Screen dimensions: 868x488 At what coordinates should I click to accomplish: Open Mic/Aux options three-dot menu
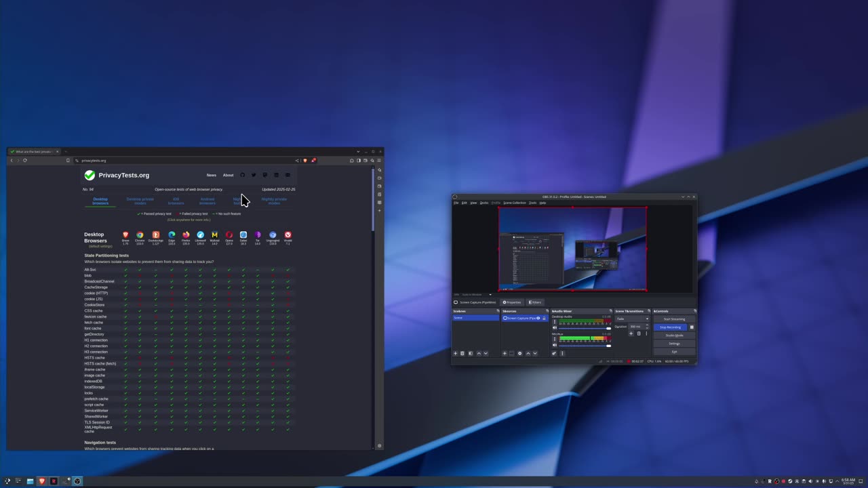pyautogui.click(x=555, y=339)
